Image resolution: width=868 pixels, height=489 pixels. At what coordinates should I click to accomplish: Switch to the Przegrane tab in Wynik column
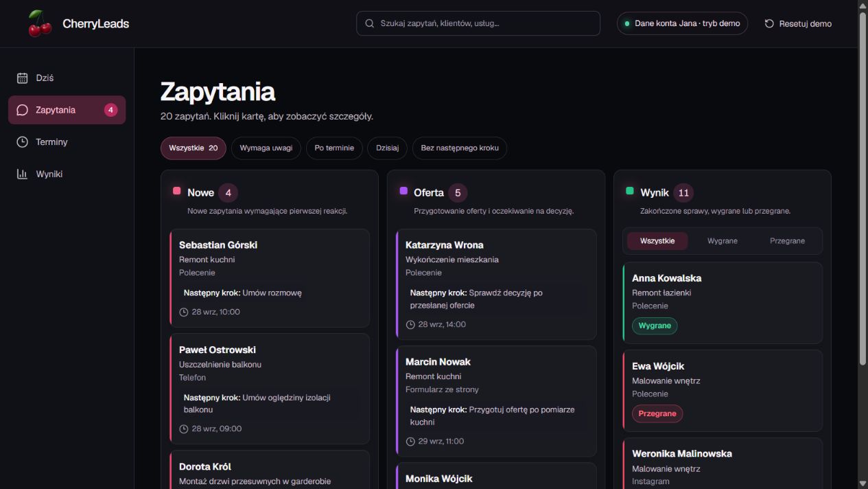[x=787, y=241]
